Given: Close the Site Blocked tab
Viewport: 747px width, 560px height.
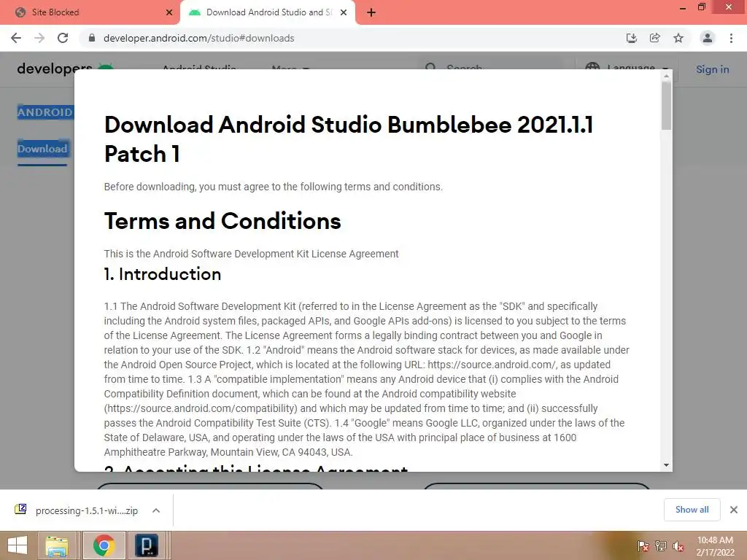Looking at the screenshot, I should pos(169,12).
